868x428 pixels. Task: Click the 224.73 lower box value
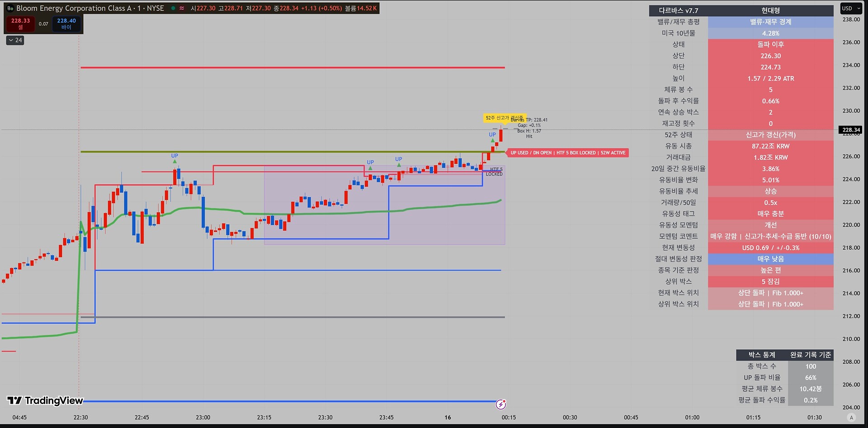(770, 67)
